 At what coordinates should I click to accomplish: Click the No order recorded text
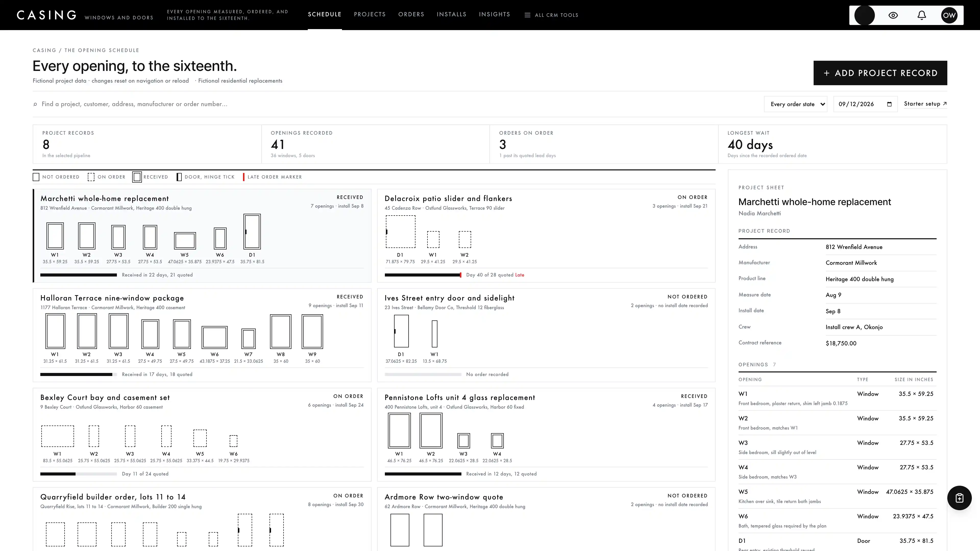(x=487, y=374)
